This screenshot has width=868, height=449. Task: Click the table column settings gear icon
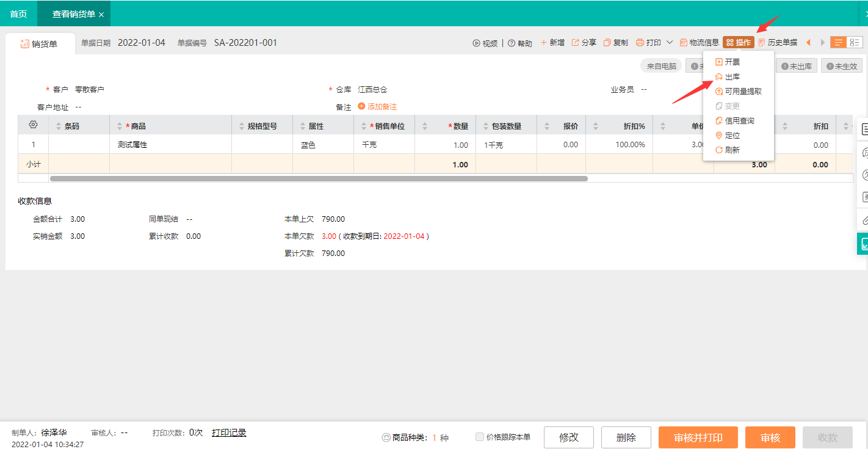click(x=33, y=125)
